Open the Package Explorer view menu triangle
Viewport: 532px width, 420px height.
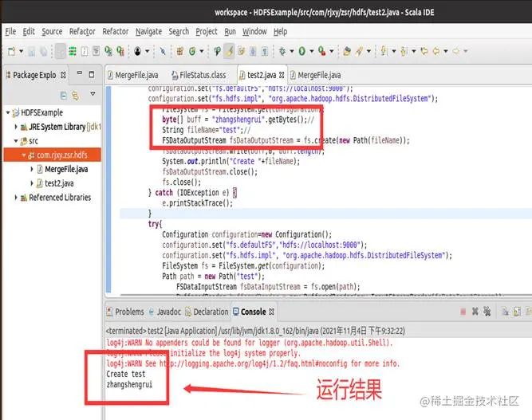pos(93,94)
